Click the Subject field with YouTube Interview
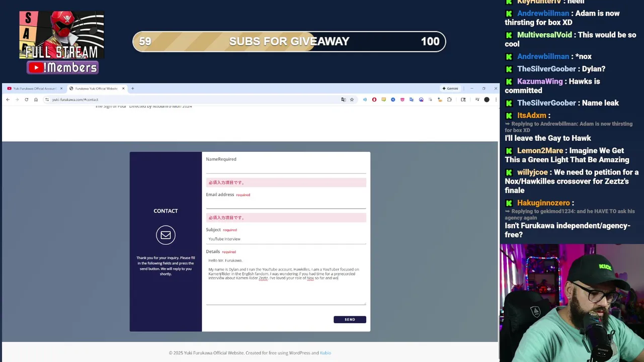 click(286, 239)
